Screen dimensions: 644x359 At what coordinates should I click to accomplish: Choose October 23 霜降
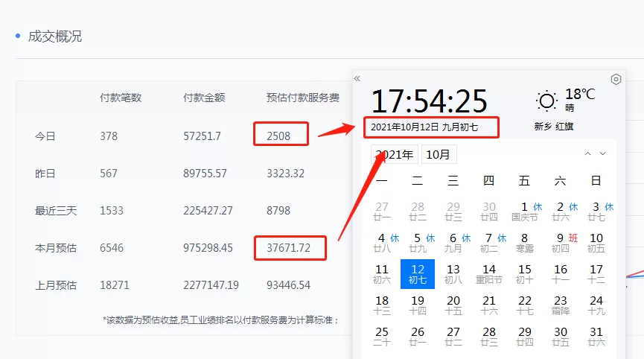561,305
